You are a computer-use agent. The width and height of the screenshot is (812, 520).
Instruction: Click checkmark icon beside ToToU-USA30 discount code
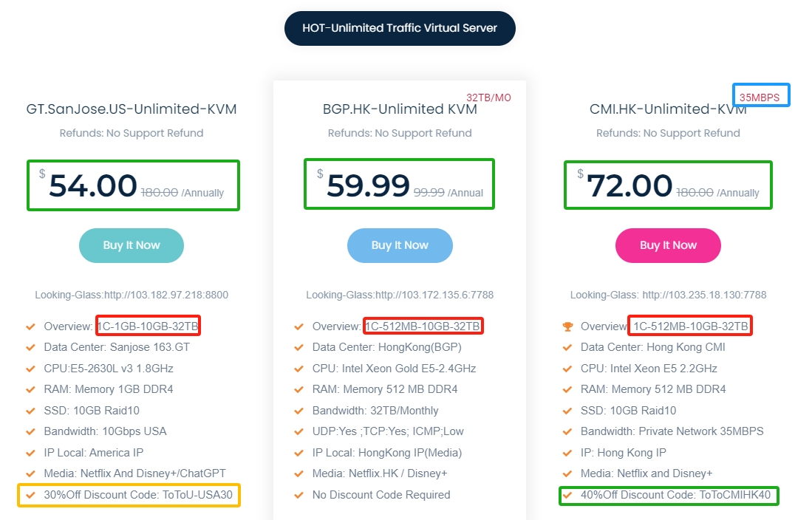click(x=30, y=494)
